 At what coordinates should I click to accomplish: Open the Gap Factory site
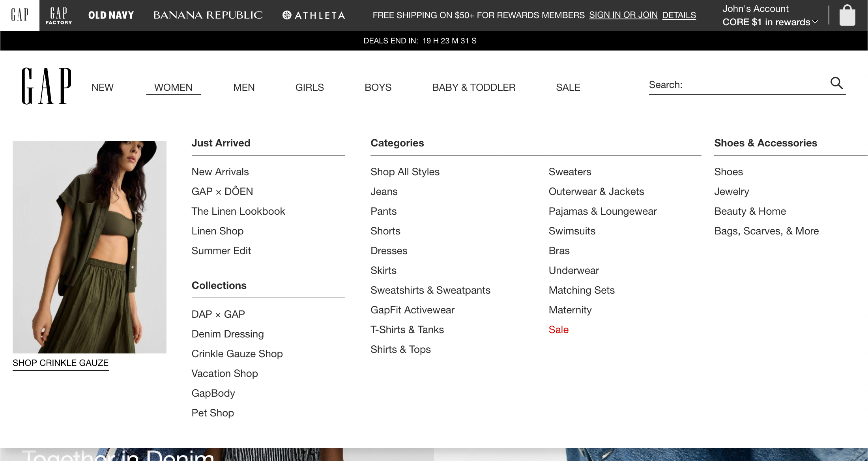pos(59,15)
